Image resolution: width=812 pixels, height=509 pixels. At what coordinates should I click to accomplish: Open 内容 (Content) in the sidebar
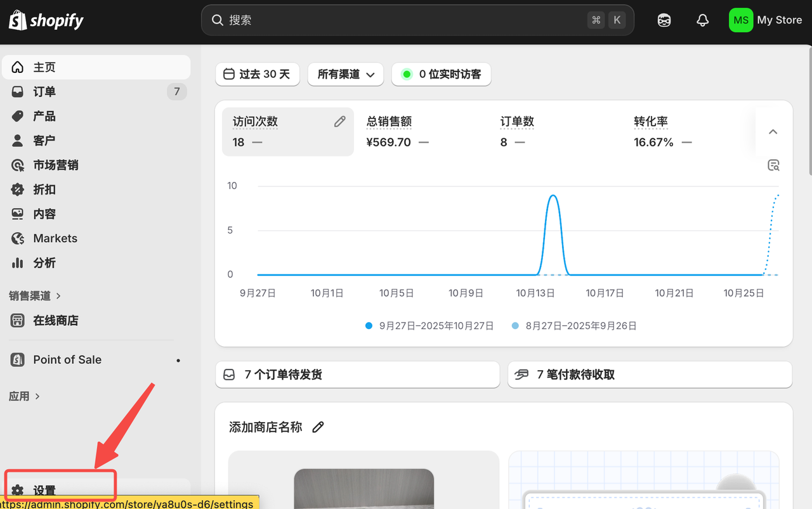click(16, 214)
